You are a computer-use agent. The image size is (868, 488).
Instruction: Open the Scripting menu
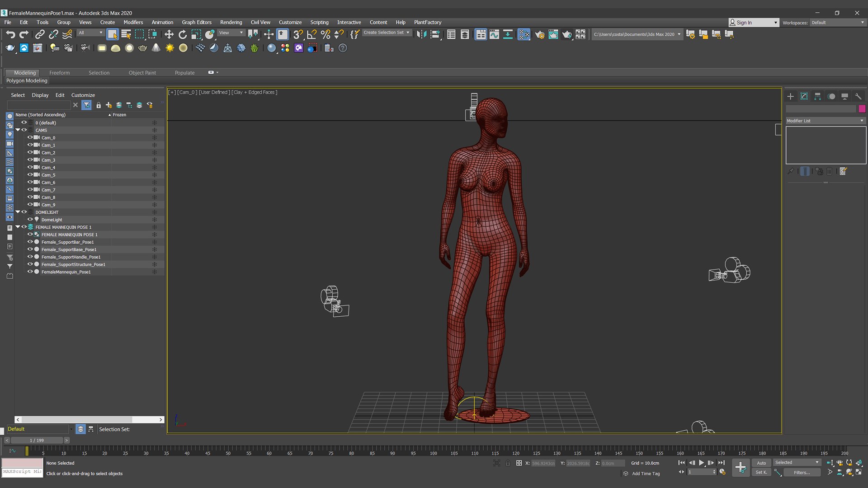(319, 22)
